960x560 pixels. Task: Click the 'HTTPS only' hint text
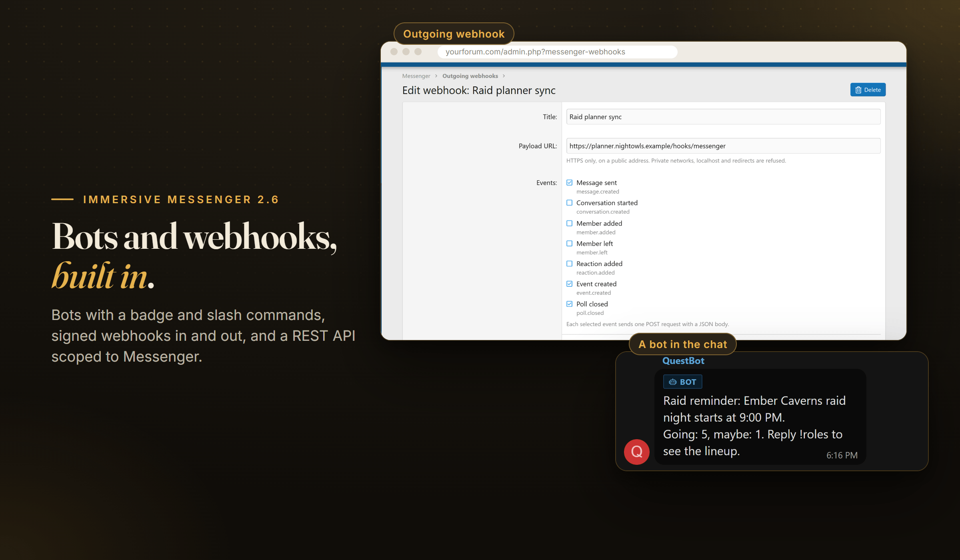pyautogui.click(x=676, y=161)
